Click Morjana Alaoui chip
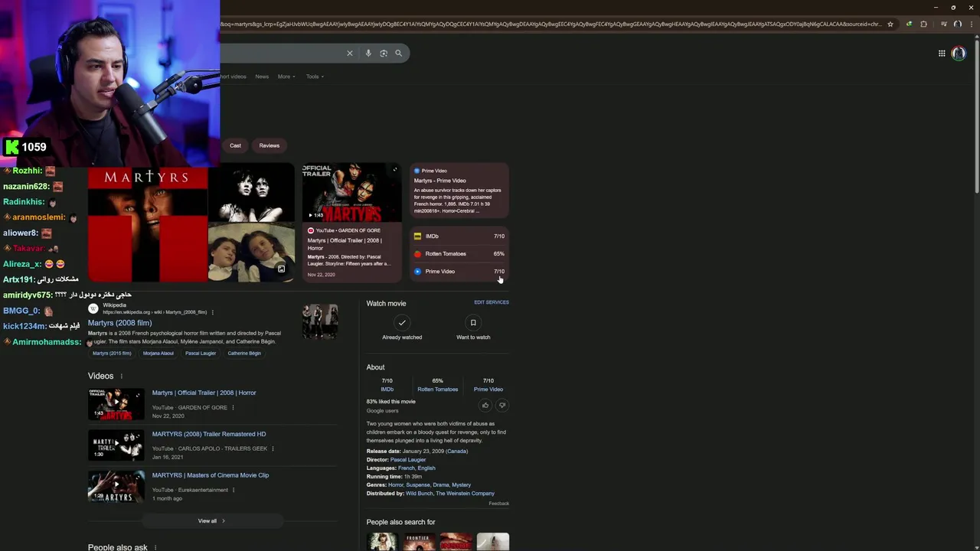This screenshot has height=551, width=980. 158,354
